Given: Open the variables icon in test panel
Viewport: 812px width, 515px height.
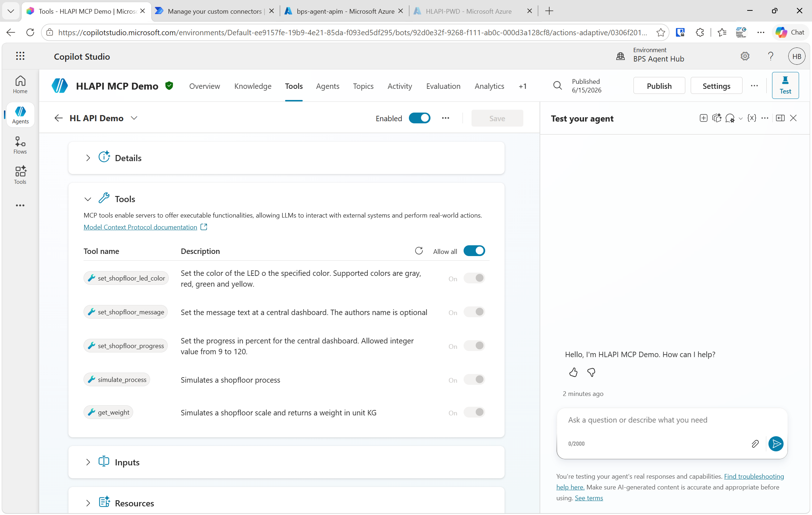Looking at the screenshot, I should point(752,118).
